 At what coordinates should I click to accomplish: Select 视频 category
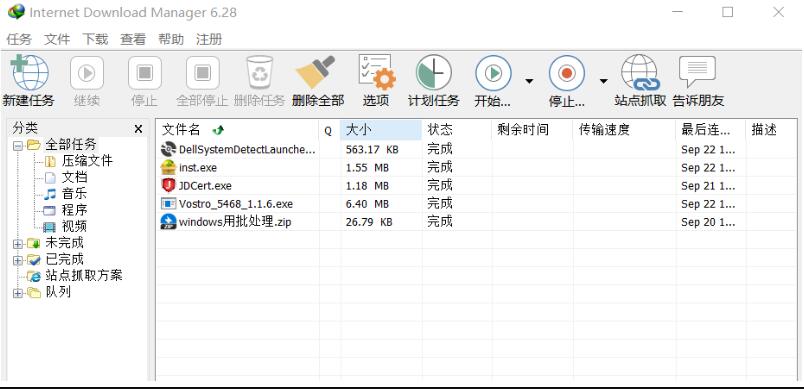(x=74, y=227)
